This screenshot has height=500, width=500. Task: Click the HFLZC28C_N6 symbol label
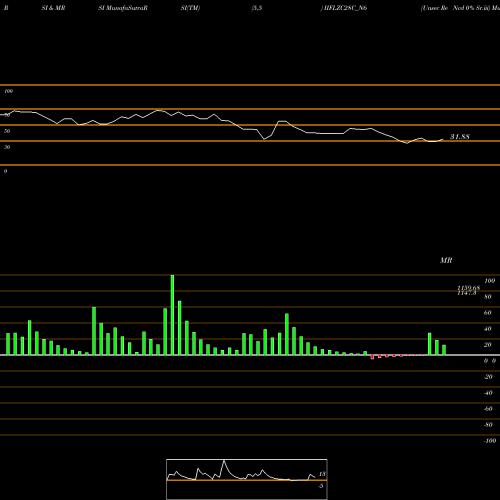click(345, 8)
